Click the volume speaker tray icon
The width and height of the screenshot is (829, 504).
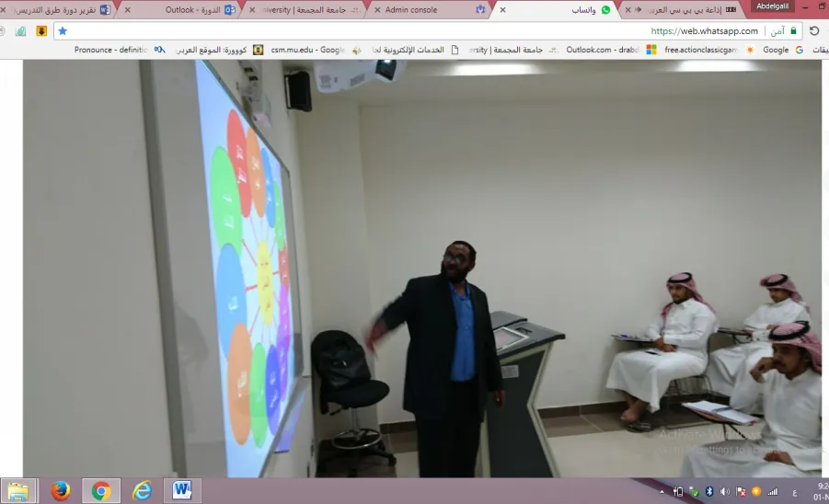point(725,492)
